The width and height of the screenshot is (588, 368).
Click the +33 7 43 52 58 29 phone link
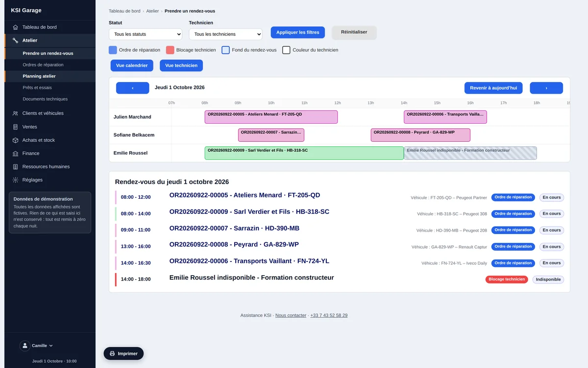[x=329, y=315]
